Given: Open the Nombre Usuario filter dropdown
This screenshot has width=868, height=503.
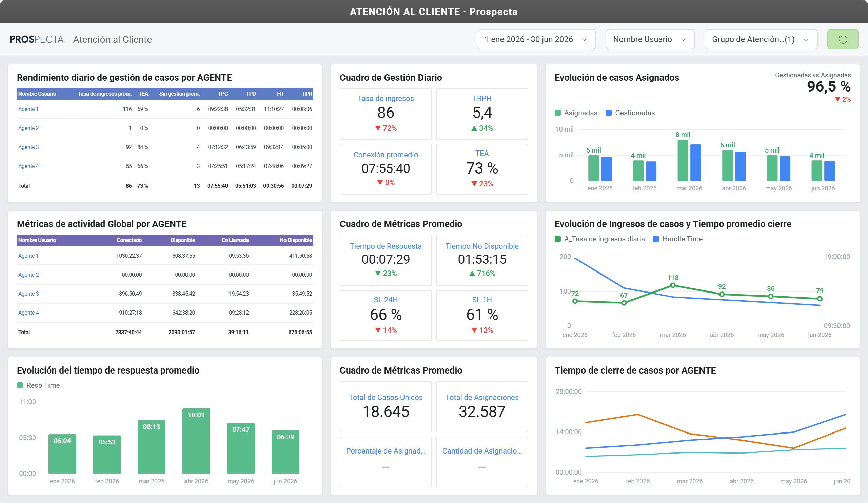Looking at the screenshot, I should pyautogui.click(x=650, y=39).
